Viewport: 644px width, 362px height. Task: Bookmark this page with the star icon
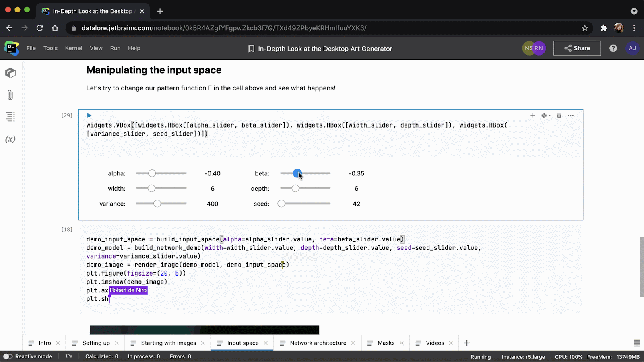coord(585,28)
